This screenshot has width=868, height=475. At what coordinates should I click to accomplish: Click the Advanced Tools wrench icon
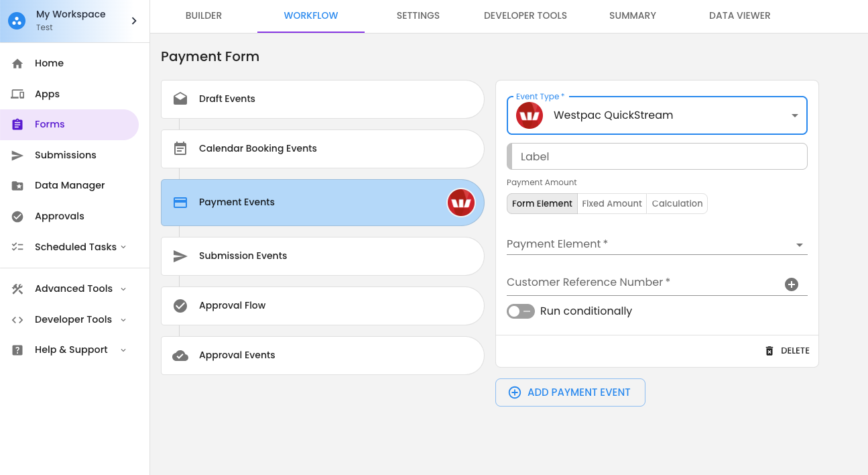coord(17,288)
